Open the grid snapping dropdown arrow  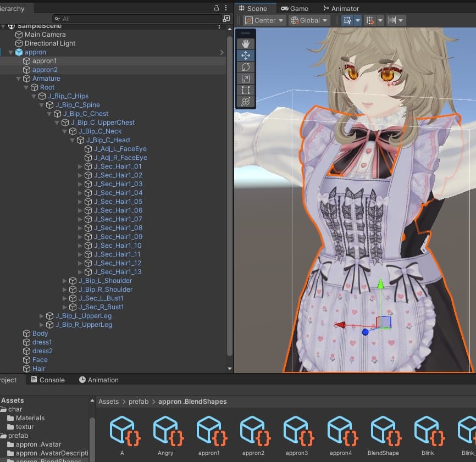380,20
